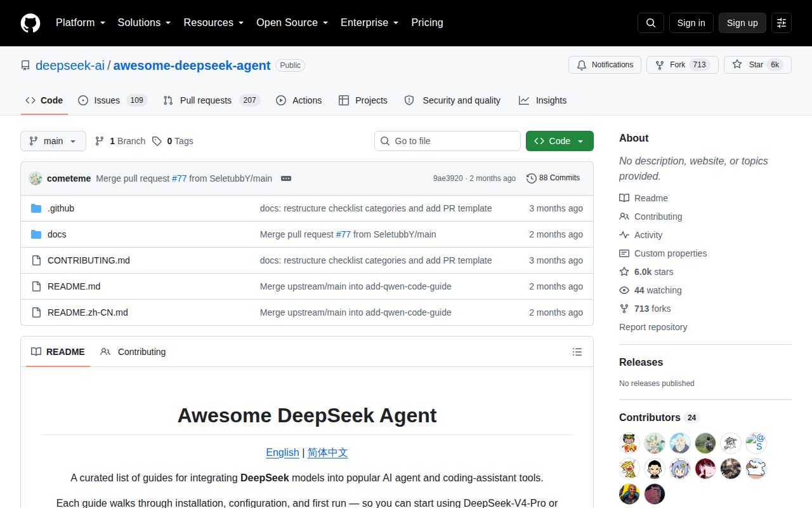Open commit hash 9ae3920

coord(448,178)
